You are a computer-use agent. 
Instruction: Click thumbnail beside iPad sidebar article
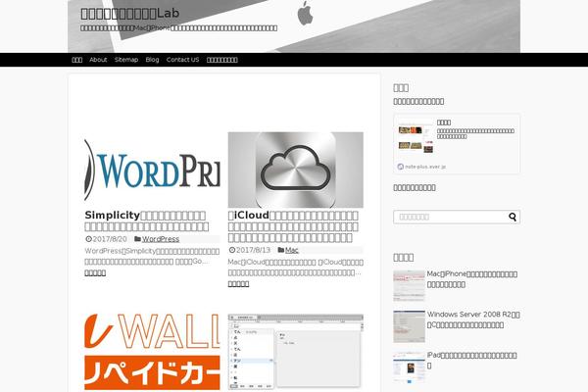[x=409, y=367]
